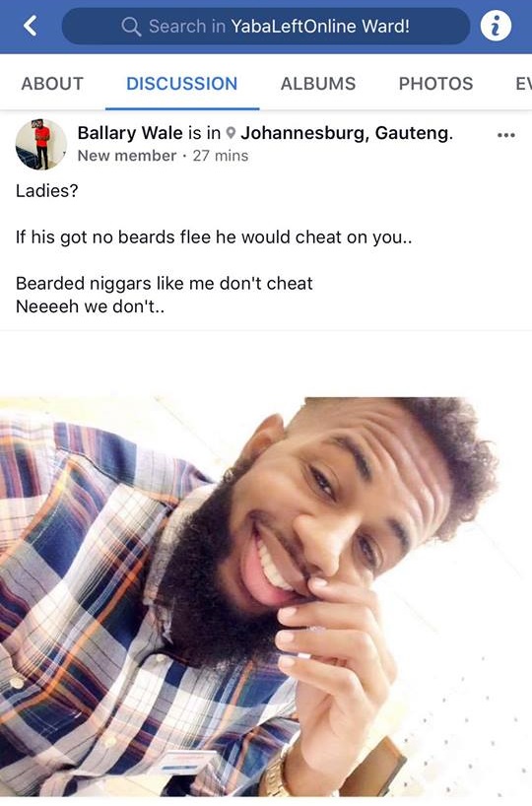This screenshot has height=806, width=532.
Task: Switch to the About tab
Action: [52, 84]
